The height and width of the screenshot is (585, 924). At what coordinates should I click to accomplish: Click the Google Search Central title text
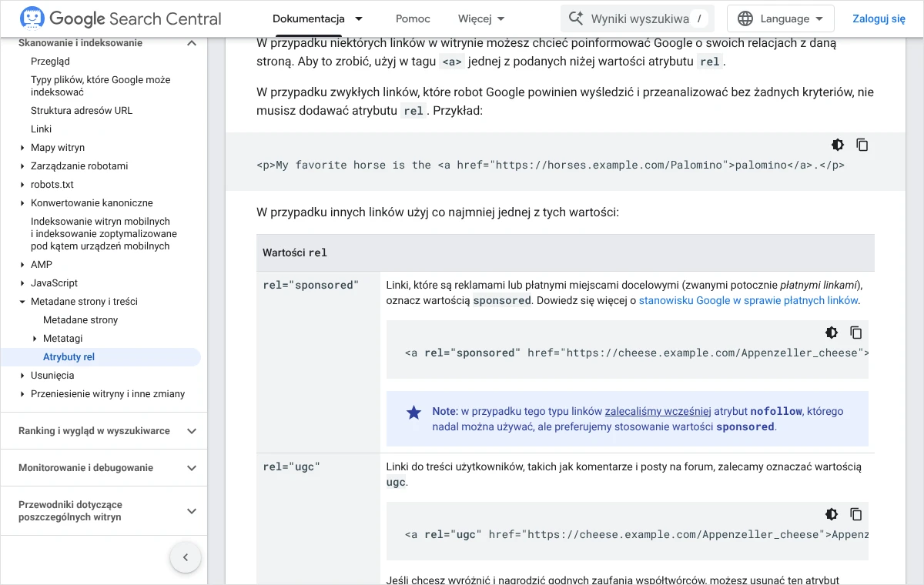136,18
